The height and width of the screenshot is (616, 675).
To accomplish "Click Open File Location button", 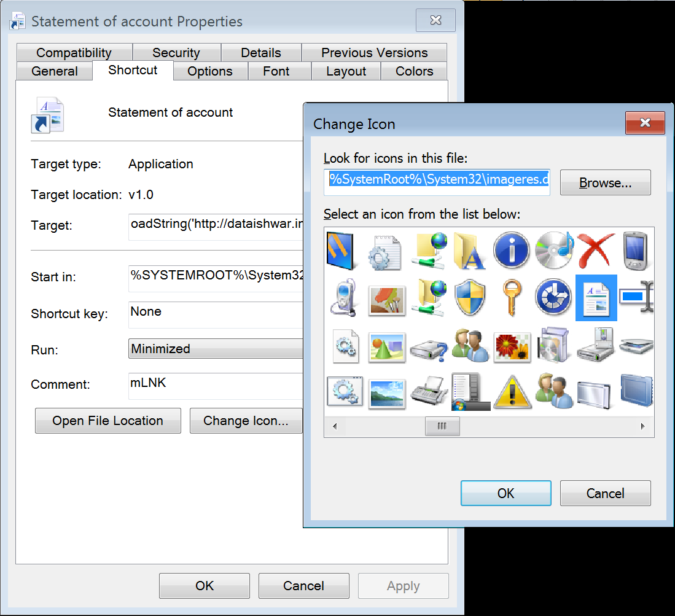I will (x=107, y=421).
